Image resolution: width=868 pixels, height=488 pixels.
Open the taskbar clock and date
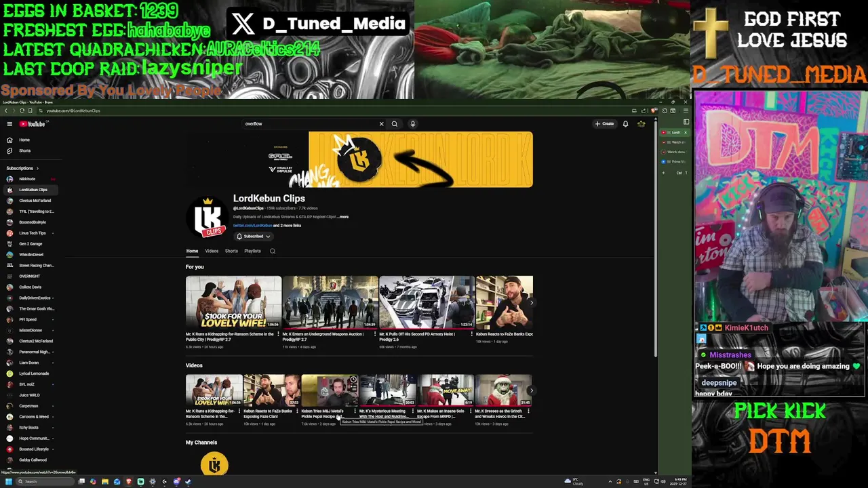coord(679,482)
